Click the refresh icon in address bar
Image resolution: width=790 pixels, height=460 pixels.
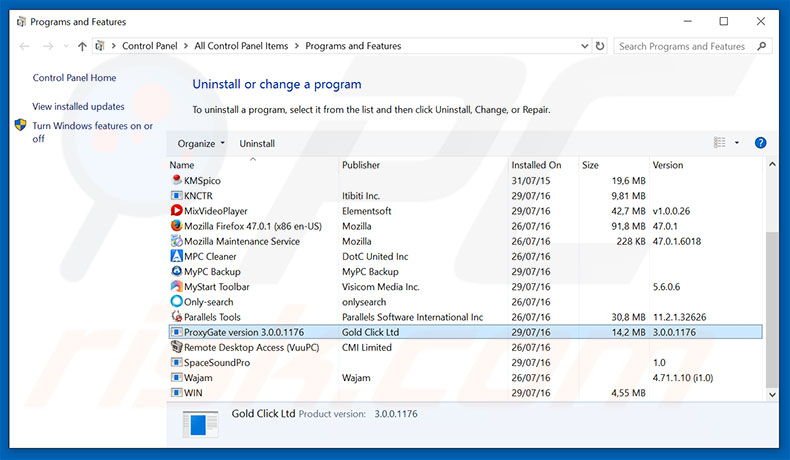click(x=600, y=46)
